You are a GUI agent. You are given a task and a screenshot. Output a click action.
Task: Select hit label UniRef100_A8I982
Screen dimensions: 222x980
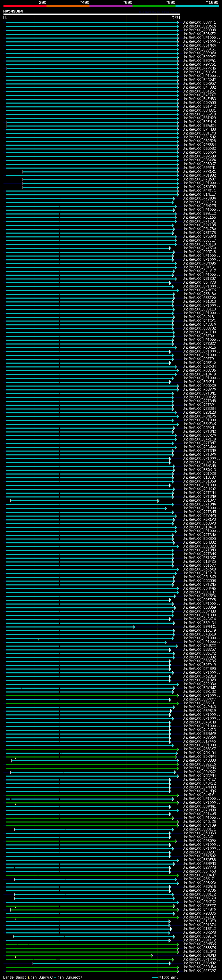click(199, 175)
